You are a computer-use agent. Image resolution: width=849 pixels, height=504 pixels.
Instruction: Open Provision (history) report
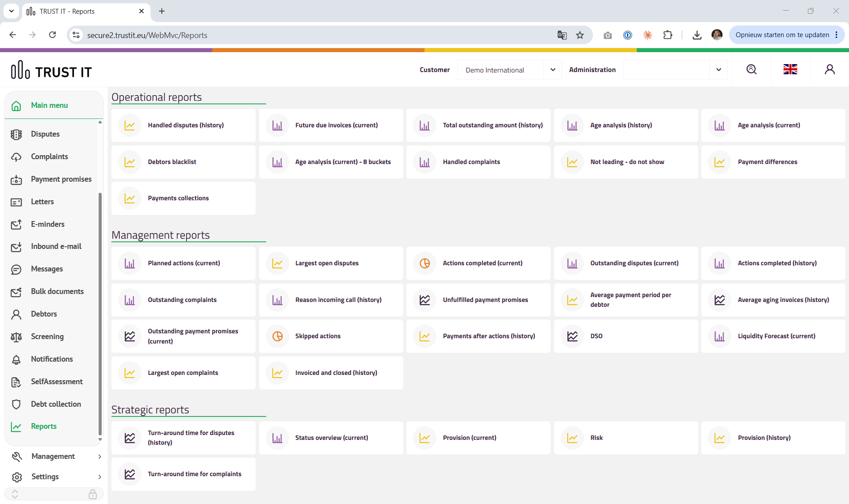pyautogui.click(x=773, y=438)
